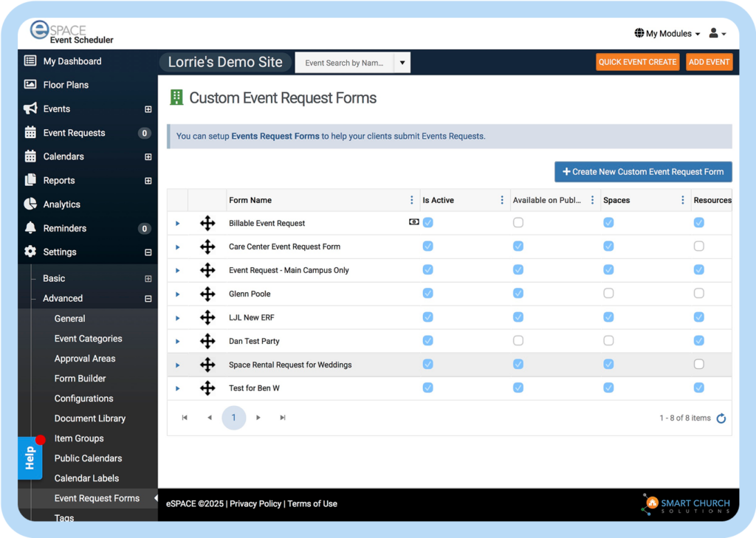The image size is (756, 538).
Task: Click the refresh icon beside the item count
Action: point(721,418)
